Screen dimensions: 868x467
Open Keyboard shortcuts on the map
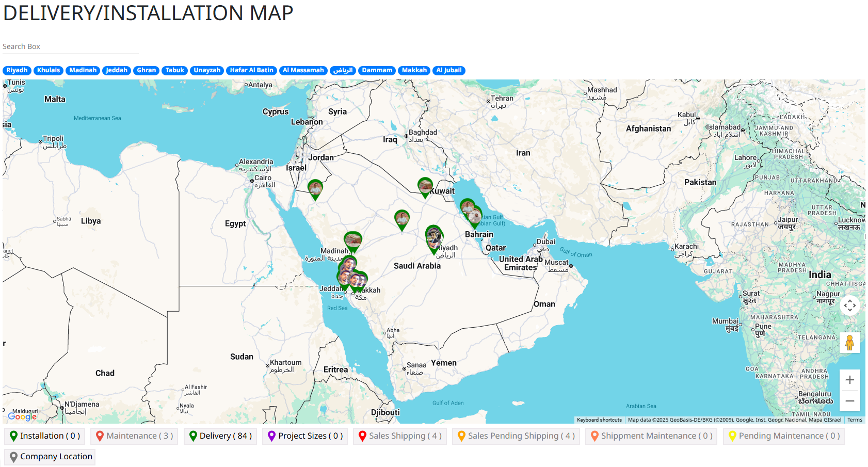click(x=599, y=420)
